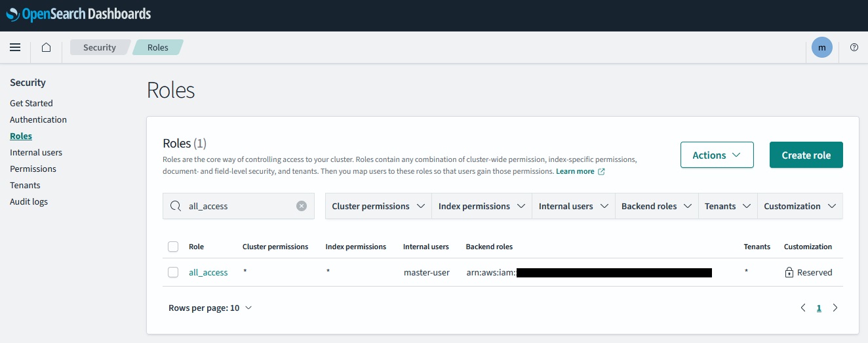Click the Index permissions column header
The image size is (868, 343).
(x=356, y=247)
